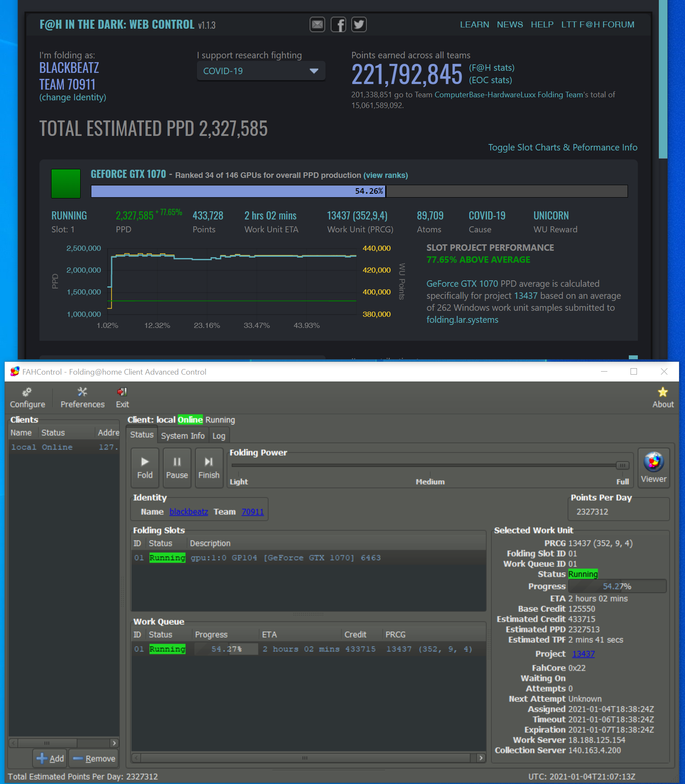
Task: Click the ETA column header in Work Queue
Action: pyautogui.click(x=300, y=634)
